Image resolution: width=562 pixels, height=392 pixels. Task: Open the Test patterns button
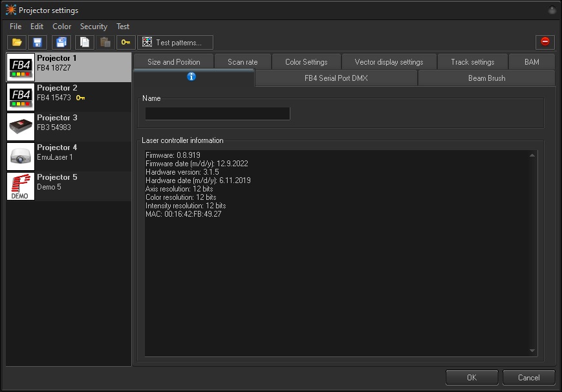175,43
